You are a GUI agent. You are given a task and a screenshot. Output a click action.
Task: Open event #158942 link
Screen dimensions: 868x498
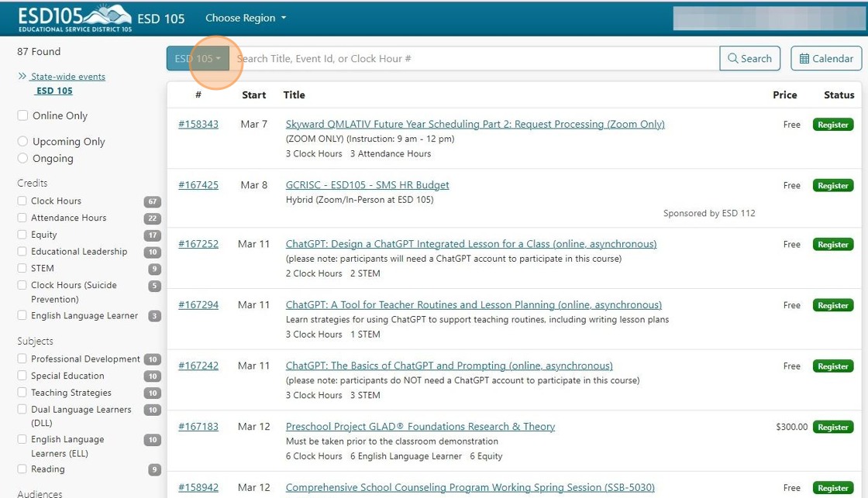tap(198, 487)
